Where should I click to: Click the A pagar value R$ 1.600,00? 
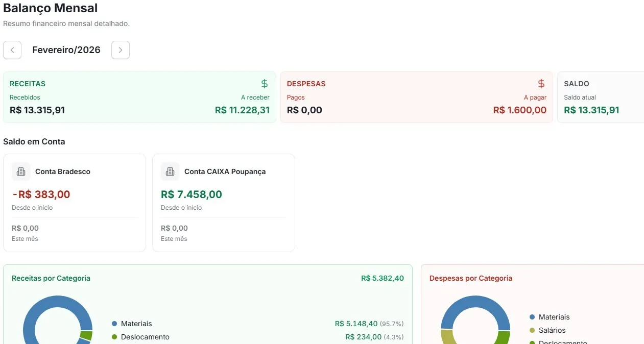click(519, 110)
